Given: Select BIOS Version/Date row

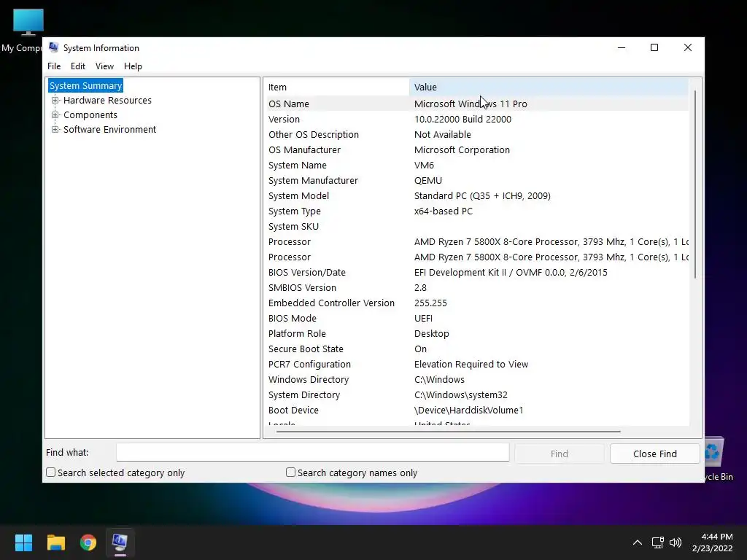Looking at the screenshot, I should [x=477, y=272].
